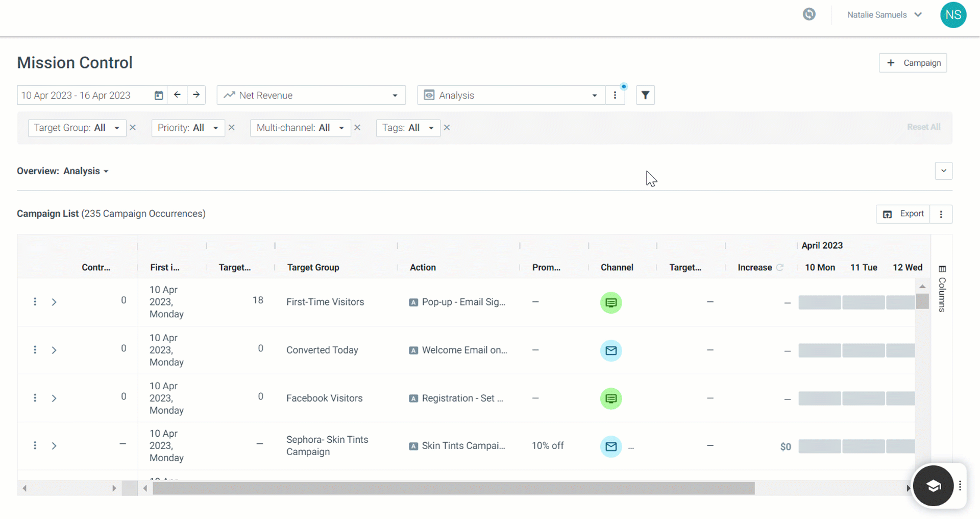This screenshot has width=980, height=519.
Task: Click the horizontal scrollbar of campaign table
Action: point(453,488)
